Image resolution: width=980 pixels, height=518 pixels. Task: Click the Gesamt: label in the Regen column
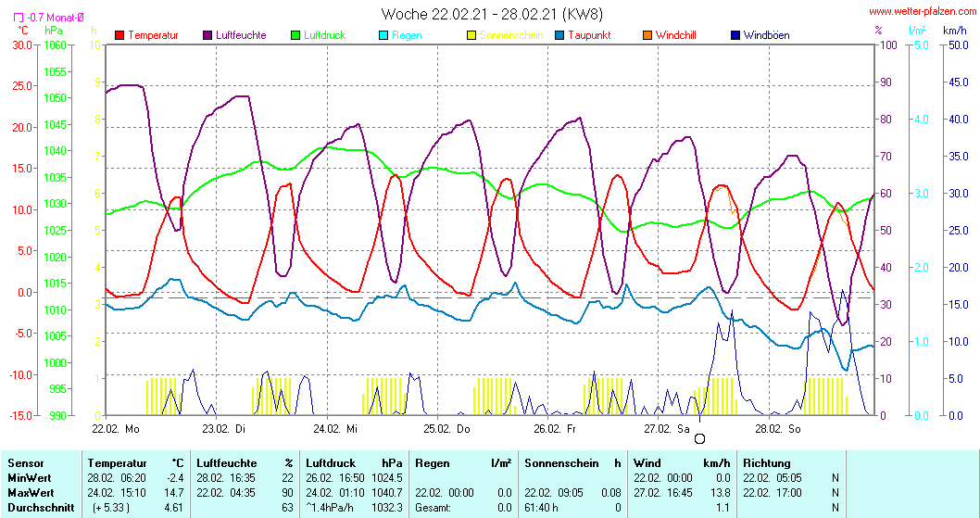coord(432,508)
